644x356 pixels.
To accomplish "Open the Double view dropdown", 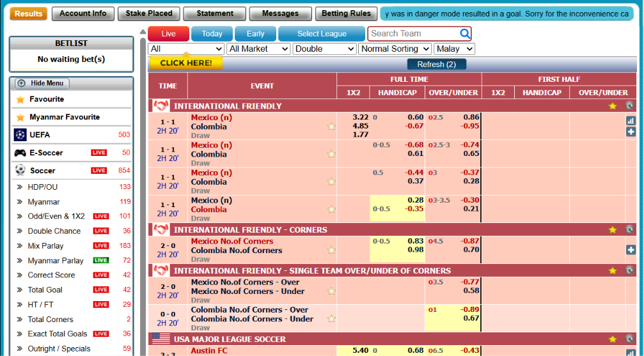I will pos(324,49).
